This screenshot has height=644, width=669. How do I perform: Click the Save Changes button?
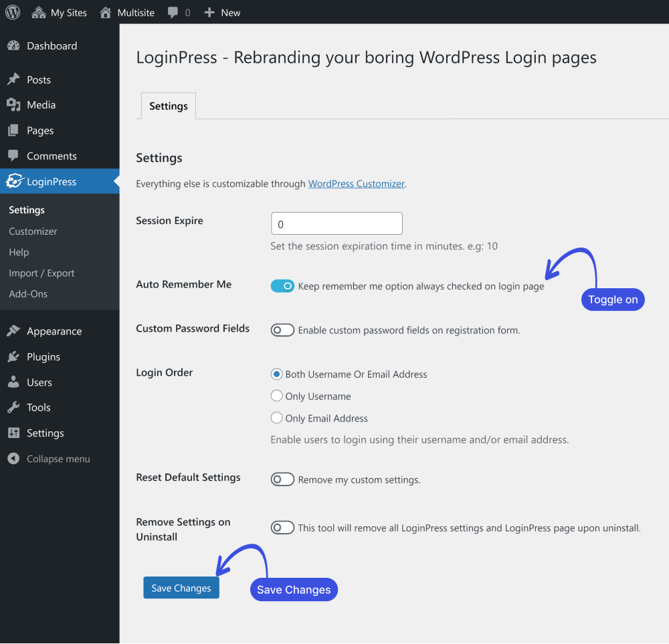pos(181,588)
